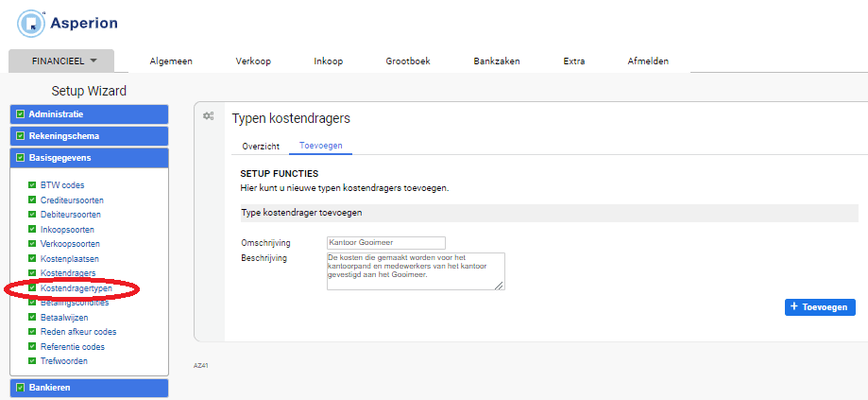The height and width of the screenshot is (400, 868).
Task: Open the Grootboek menu
Action: coord(408,61)
